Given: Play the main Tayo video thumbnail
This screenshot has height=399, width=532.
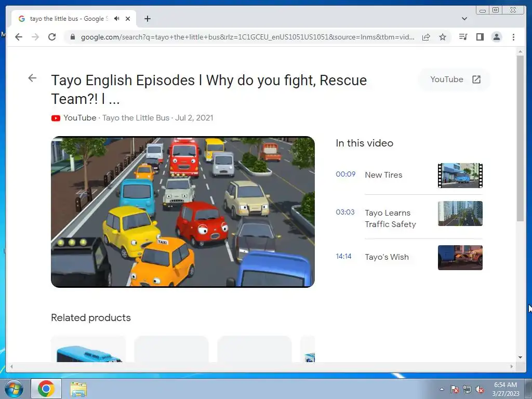Looking at the screenshot, I should pos(183,212).
